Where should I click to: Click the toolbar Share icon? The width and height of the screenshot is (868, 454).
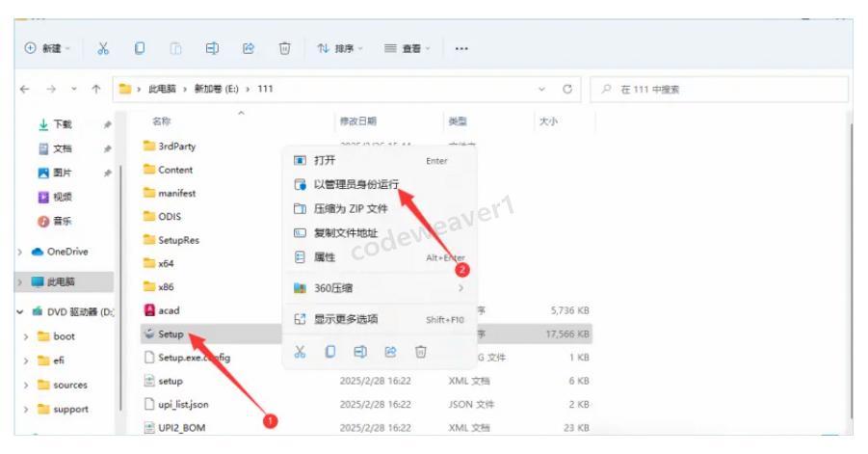click(x=249, y=49)
